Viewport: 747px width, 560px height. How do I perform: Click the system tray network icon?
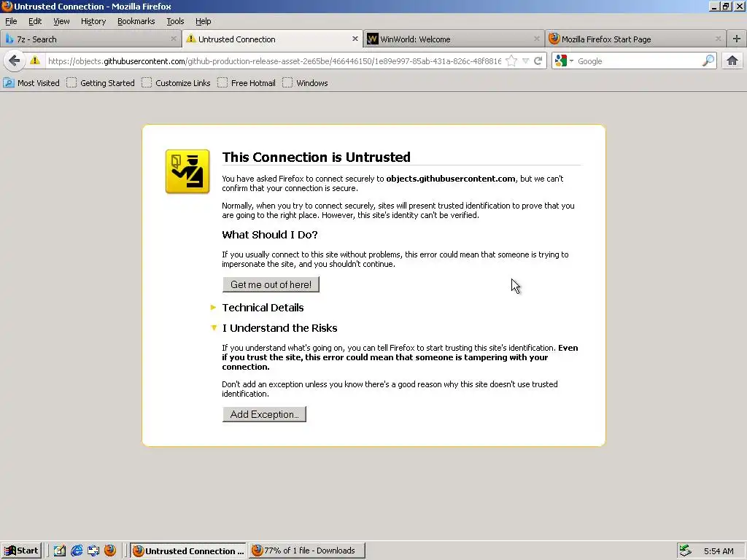coord(685,551)
